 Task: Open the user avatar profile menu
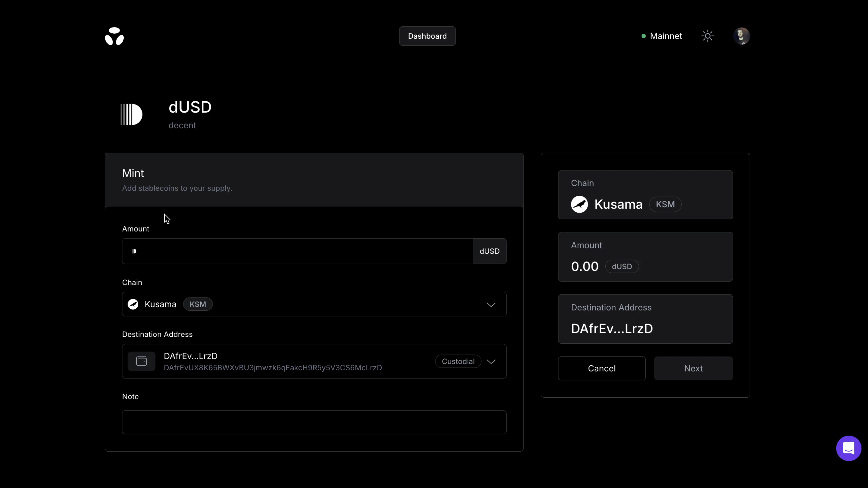point(741,36)
